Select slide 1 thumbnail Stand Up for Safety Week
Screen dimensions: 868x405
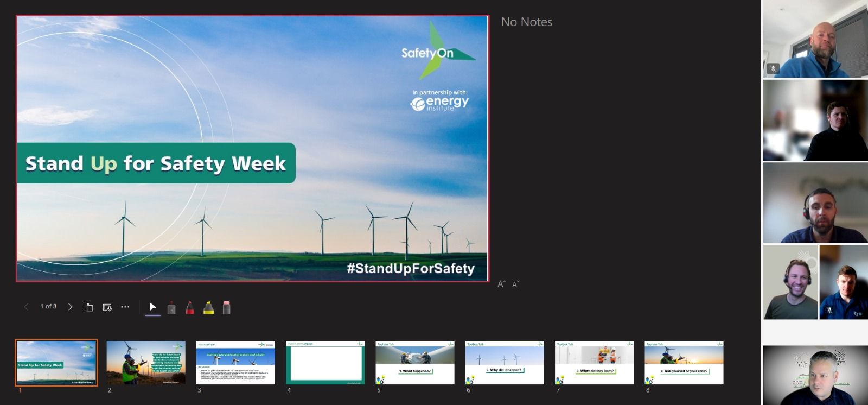(x=56, y=363)
